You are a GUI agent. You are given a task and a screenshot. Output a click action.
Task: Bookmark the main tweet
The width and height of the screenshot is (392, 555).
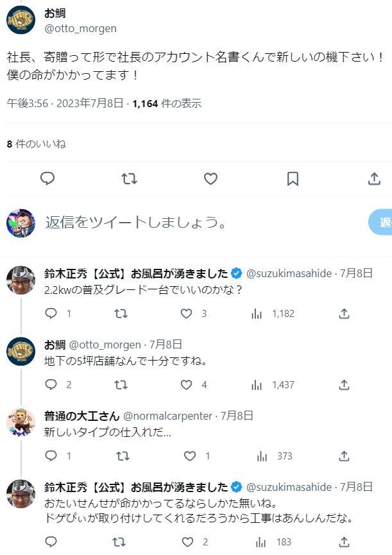[x=293, y=178]
